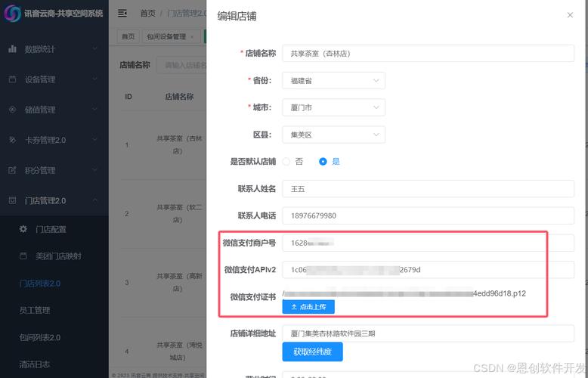Click the 点击上传 certificate upload button
The width and height of the screenshot is (588, 378).
coord(308,307)
